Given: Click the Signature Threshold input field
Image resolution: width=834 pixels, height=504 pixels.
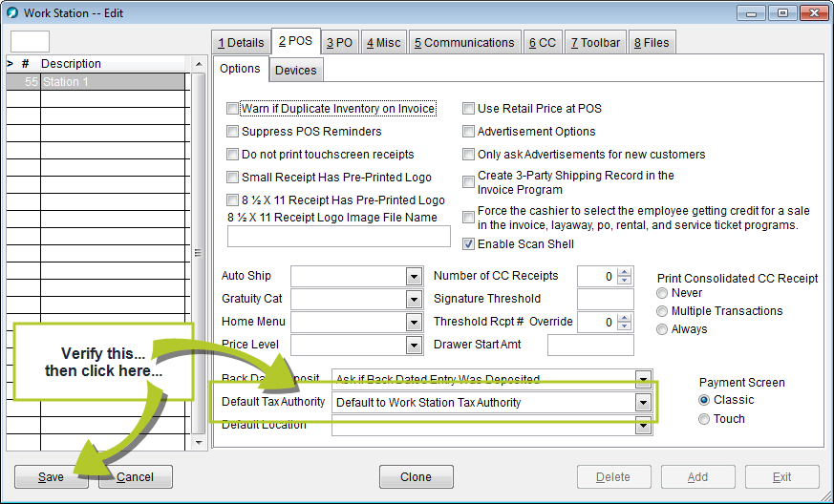Looking at the screenshot, I should (x=606, y=300).
